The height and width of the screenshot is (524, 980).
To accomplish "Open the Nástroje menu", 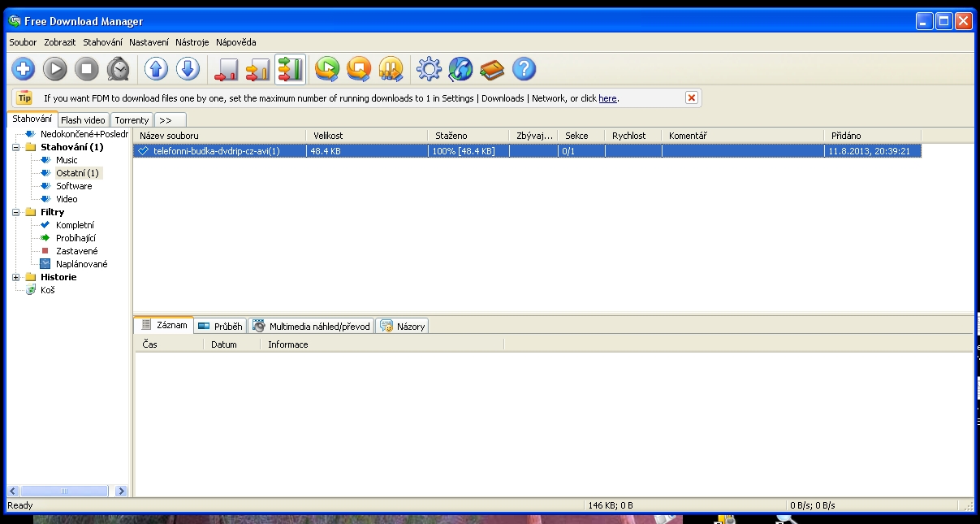I will point(192,42).
